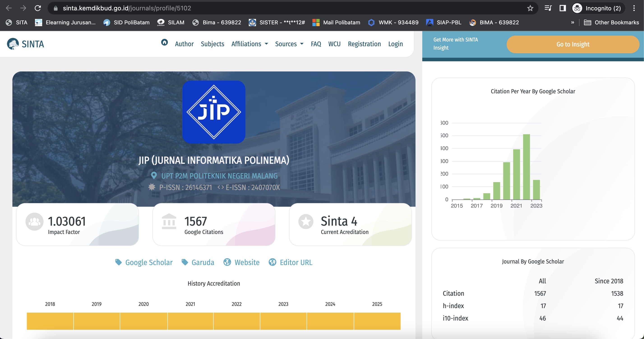
Task: Open Chrome three-dot menu
Action: [634, 8]
